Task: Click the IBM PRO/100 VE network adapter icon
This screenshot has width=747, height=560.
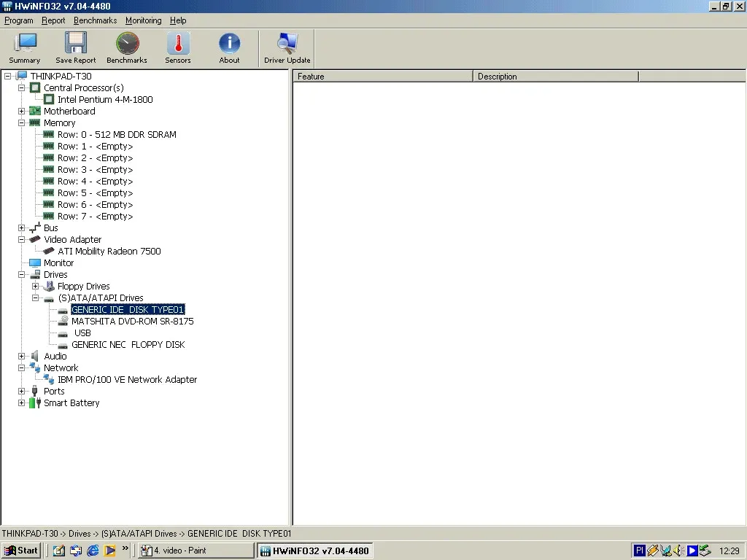Action: pyautogui.click(x=49, y=379)
